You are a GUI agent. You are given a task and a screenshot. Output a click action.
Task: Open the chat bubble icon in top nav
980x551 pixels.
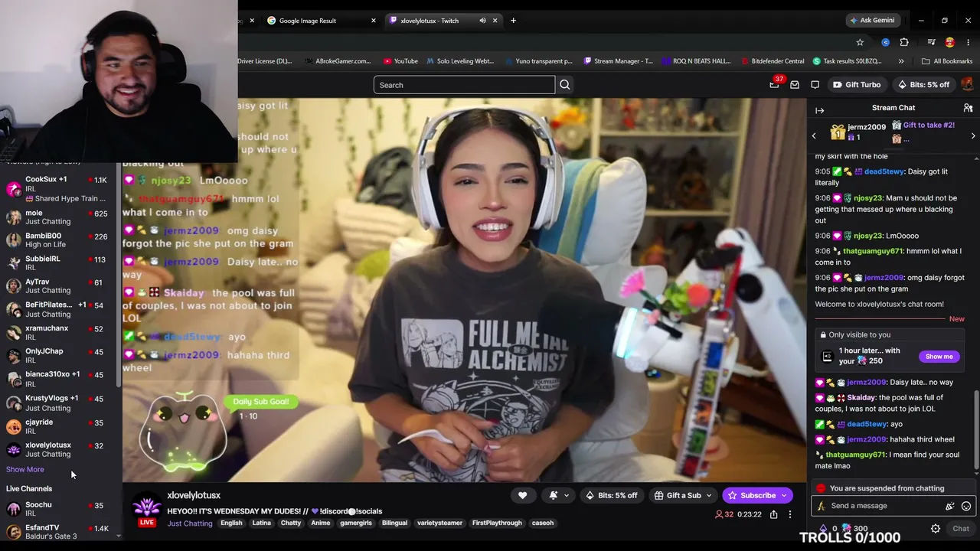tap(815, 85)
